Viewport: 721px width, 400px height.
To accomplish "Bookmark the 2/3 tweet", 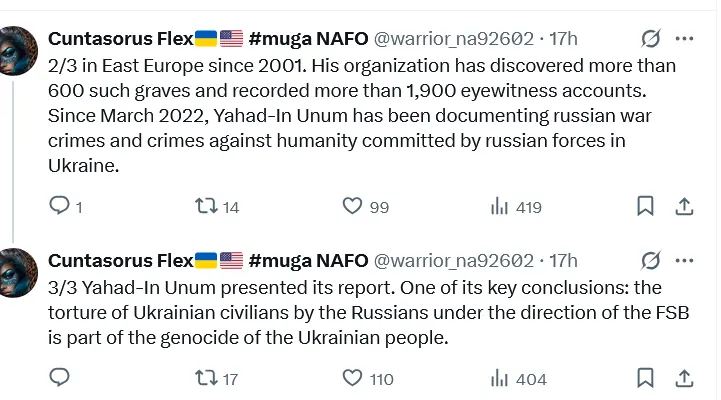I will tap(646, 206).
